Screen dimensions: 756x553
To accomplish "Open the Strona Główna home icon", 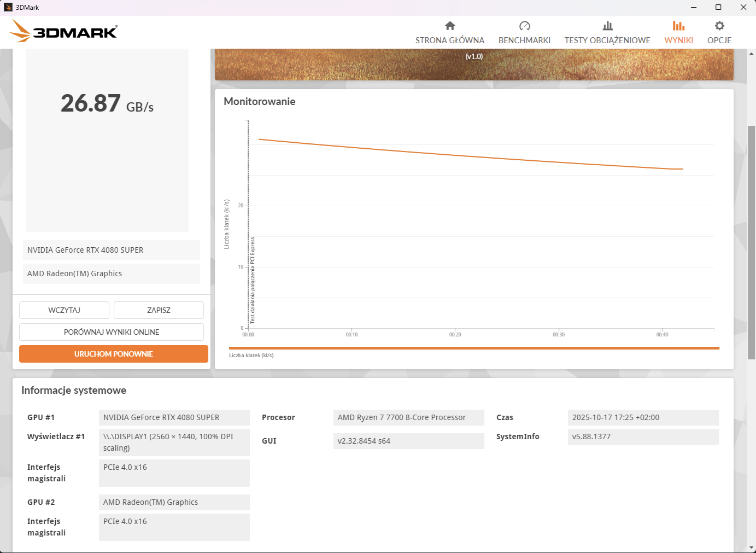I will tap(450, 26).
